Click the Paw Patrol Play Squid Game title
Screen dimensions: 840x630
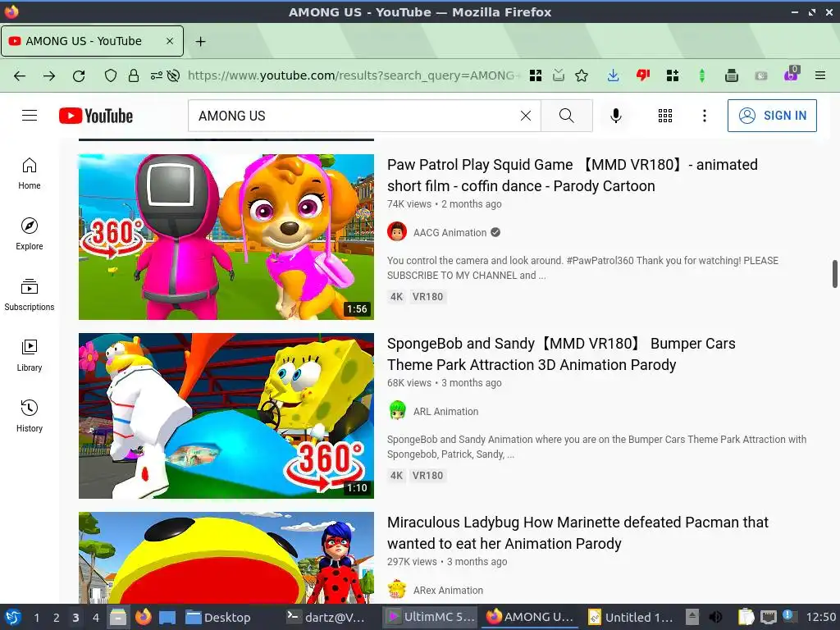click(x=572, y=176)
